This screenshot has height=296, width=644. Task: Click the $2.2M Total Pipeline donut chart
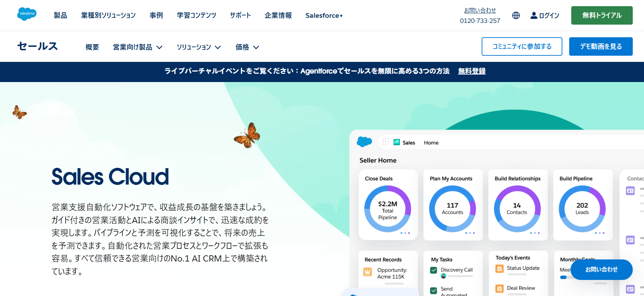pyautogui.click(x=388, y=209)
